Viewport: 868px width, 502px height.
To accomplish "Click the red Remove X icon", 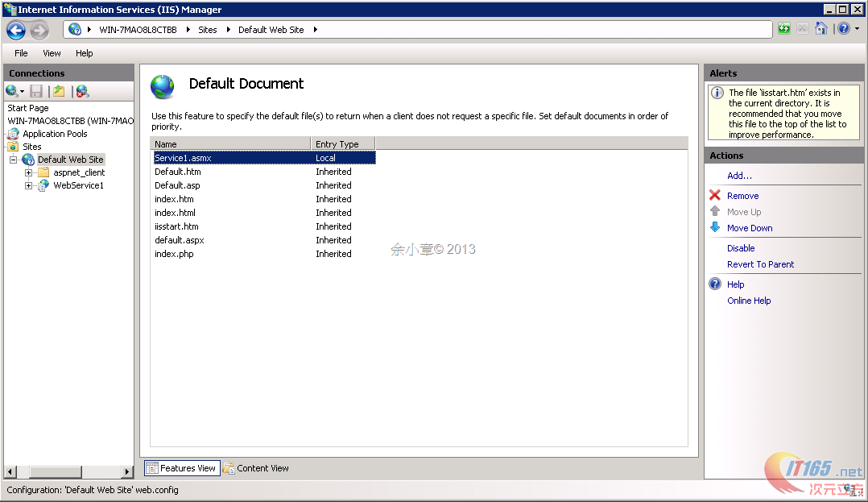I will pos(715,195).
